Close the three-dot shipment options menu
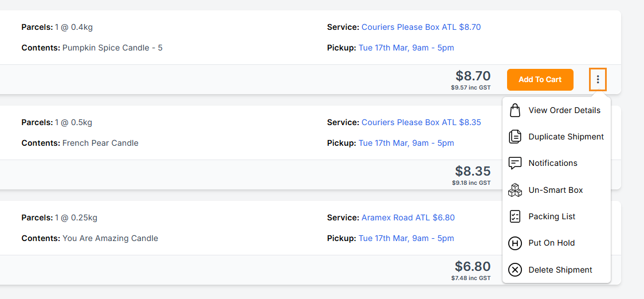The height and width of the screenshot is (299, 644). point(598,80)
